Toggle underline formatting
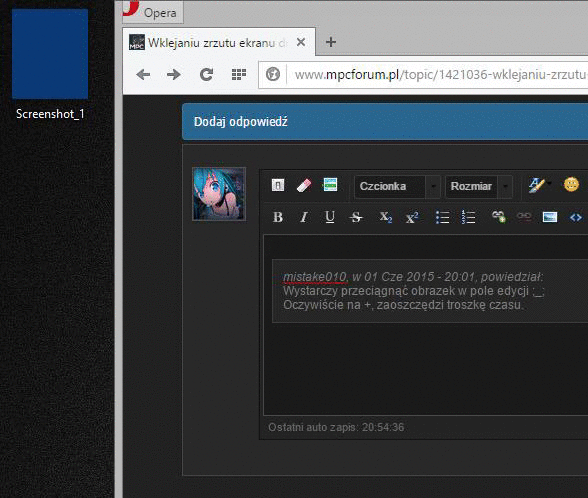The height and width of the screenshot is (498, 588). [x=330, y=217]
